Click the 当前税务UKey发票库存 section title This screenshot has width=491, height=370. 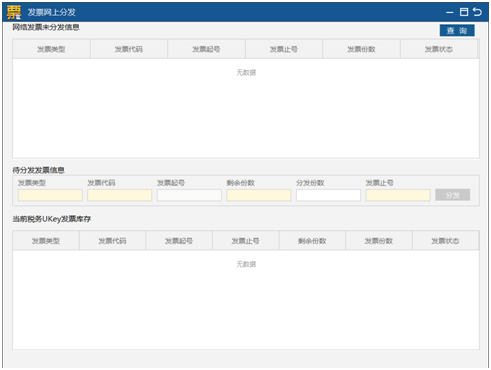[x=52, y=219]
